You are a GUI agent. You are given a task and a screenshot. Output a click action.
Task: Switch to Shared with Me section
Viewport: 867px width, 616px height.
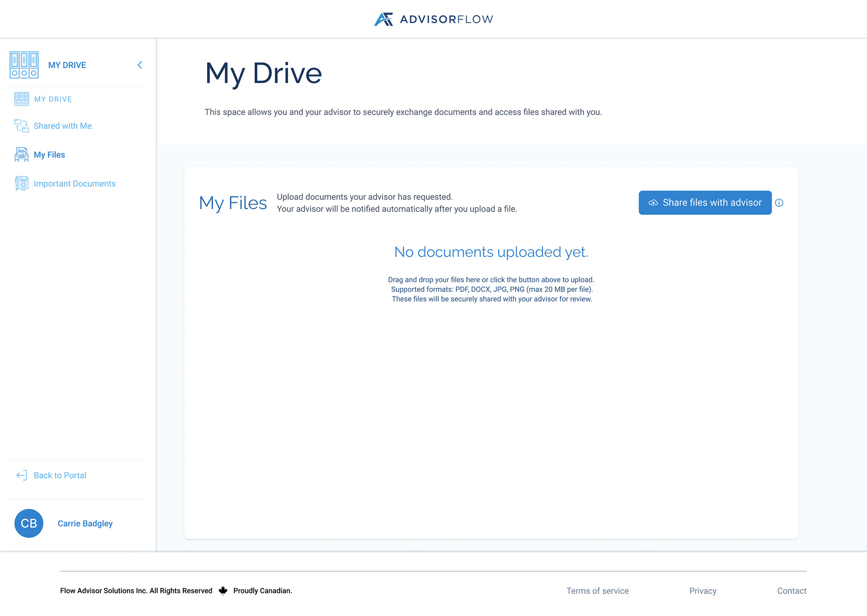click(62, 125)
